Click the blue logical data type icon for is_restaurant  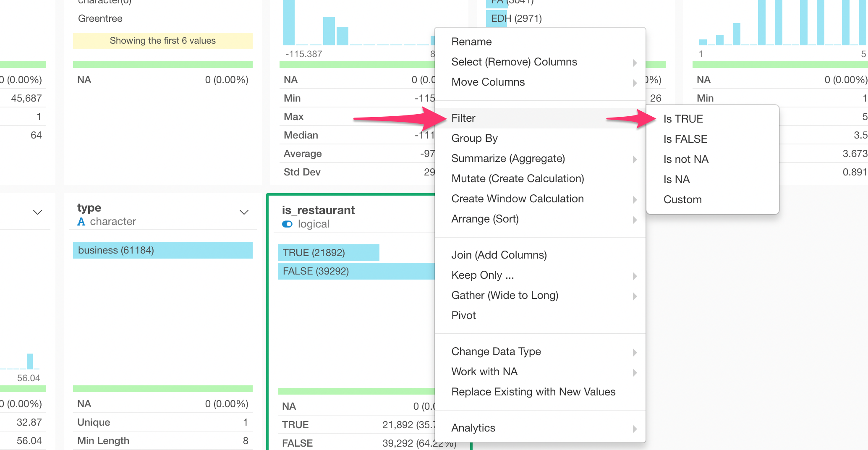click(x=287, y=224)
